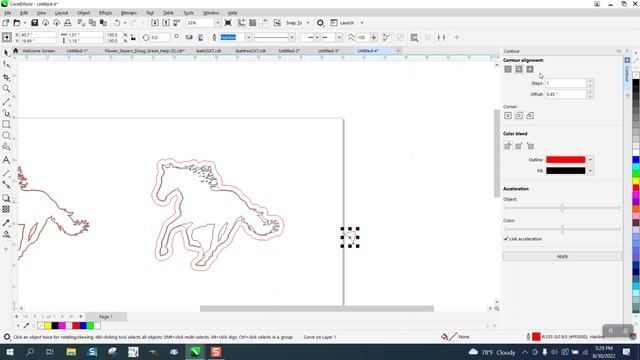Select the Zoom tool in the toolbox

(x=6, y=89)
